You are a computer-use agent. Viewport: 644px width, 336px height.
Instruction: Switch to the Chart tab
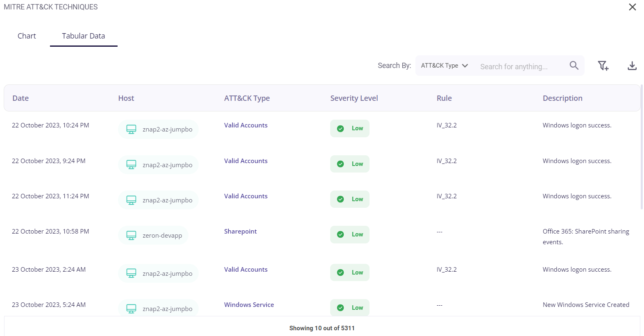pyautogui.click(x=27, y=36)
